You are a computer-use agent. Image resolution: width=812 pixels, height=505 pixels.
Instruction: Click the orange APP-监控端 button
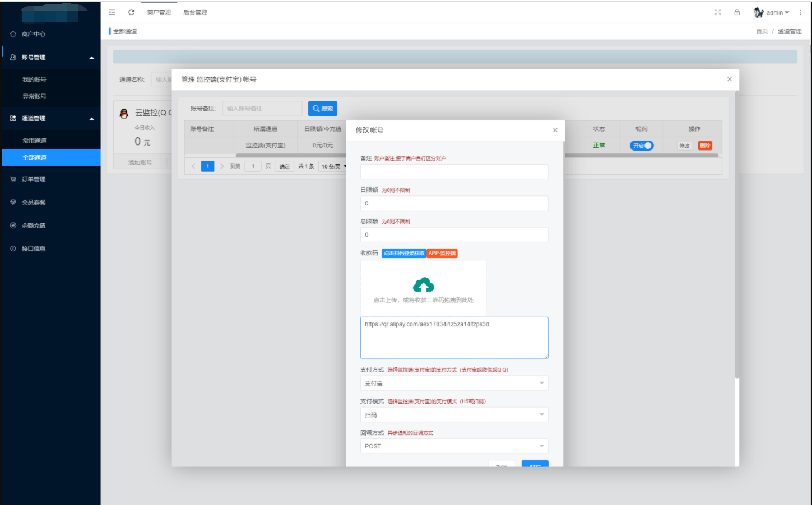tap(442, 254)
